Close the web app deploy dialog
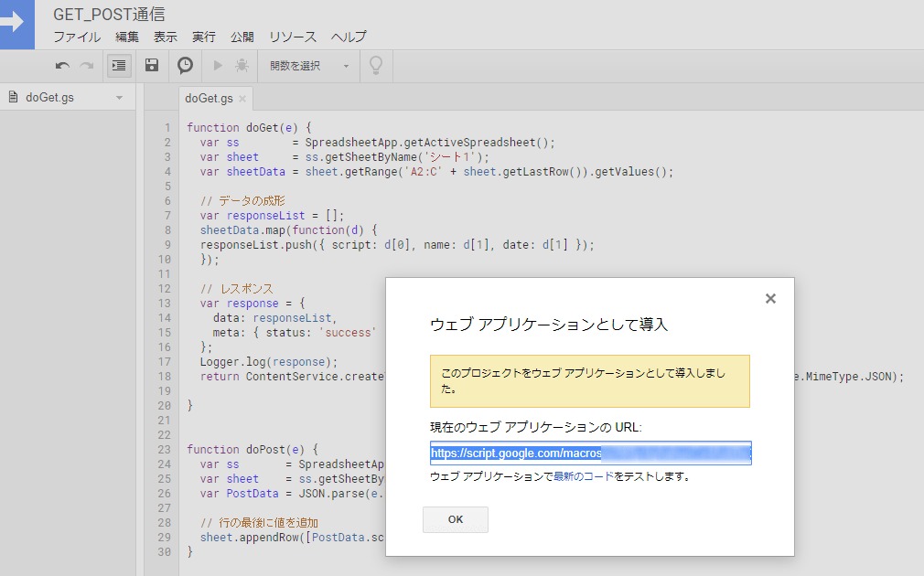 (770, 299)
